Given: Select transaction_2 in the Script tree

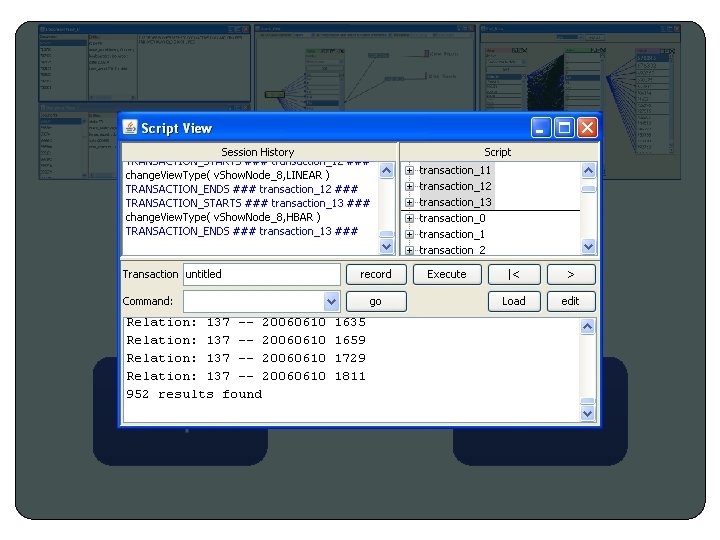Looking at the screenshot, I should [x=452, y=250].
